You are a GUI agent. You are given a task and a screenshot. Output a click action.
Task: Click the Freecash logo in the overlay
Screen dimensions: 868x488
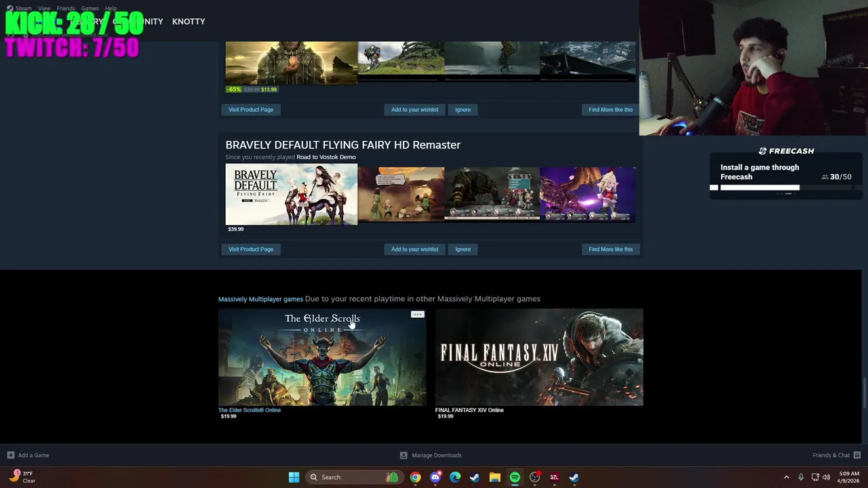[x=787, y=151]
